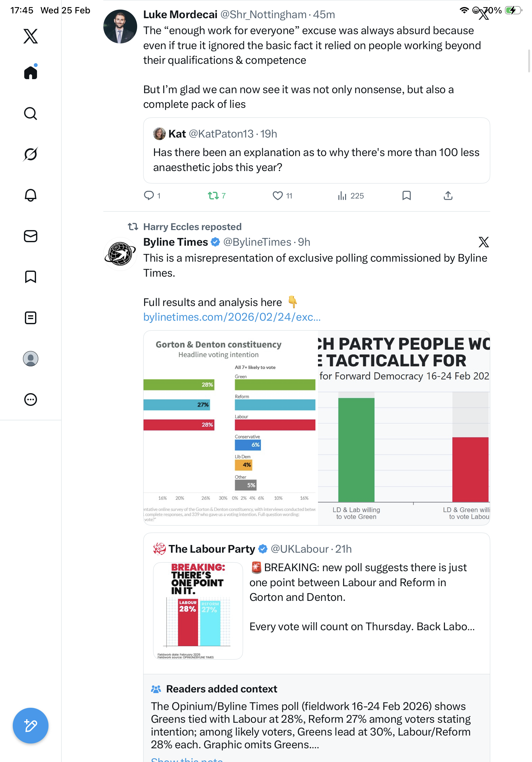Reply to Luke Mordecai's post

coord(149,196)
